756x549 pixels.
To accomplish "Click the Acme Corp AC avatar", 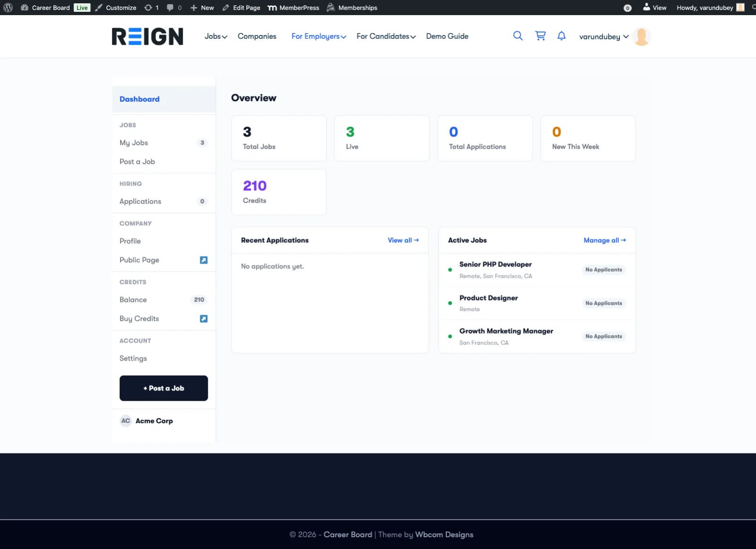I will [126, 420].
